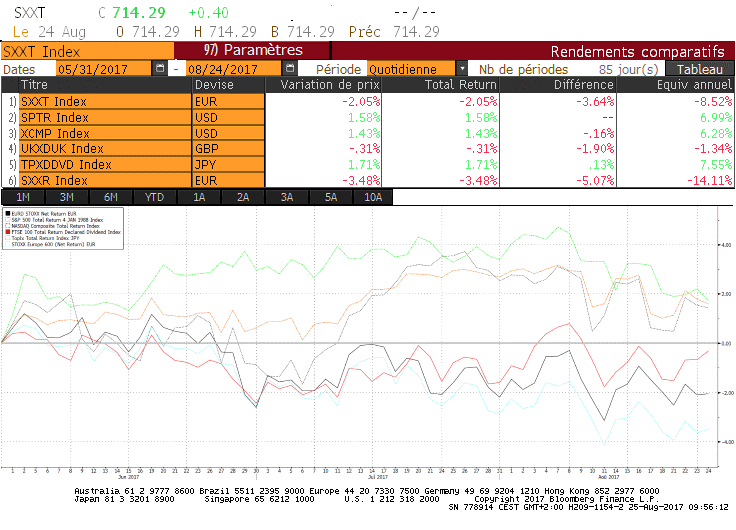736x530 pixels.
Task: Click TPXDDVD Total Return value 1.71%
Action: pos(481,165)
